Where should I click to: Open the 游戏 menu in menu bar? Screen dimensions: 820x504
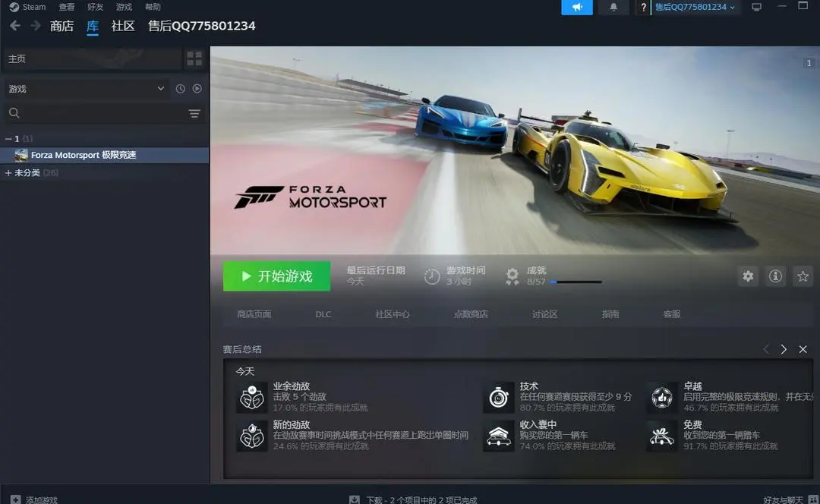124,7
